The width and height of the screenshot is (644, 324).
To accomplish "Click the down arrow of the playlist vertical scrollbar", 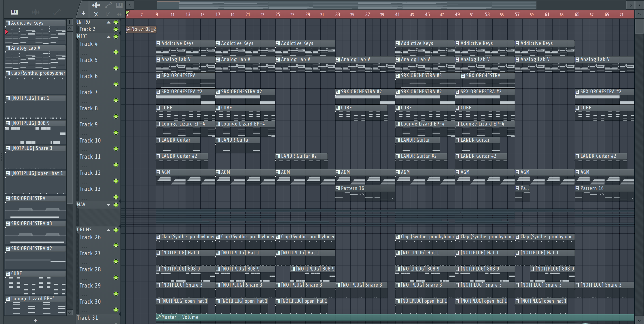I will click(640, 320).
